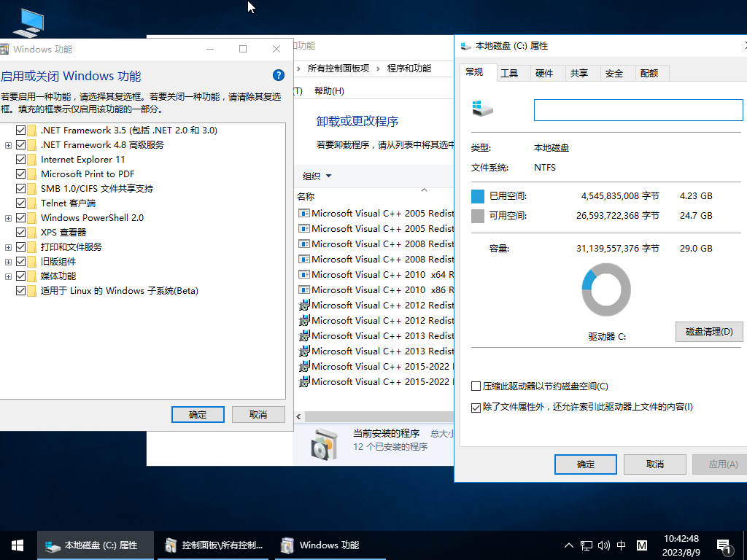Expand Windows PowerShell 2.0 node
The width and height of the screenshot is (747, 560).
pyautogui.click(x=8, y=218)
